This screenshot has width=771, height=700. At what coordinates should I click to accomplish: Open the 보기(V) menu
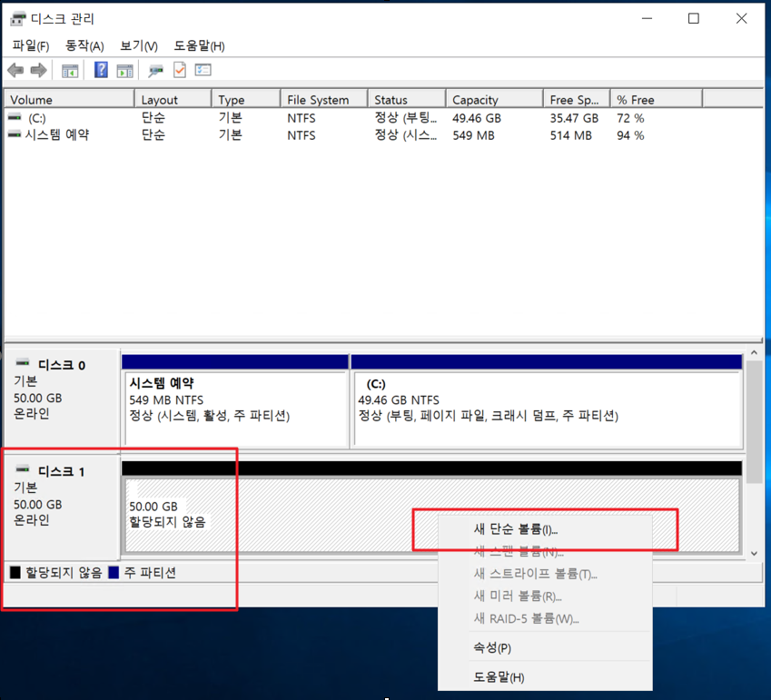coord(139,45)
